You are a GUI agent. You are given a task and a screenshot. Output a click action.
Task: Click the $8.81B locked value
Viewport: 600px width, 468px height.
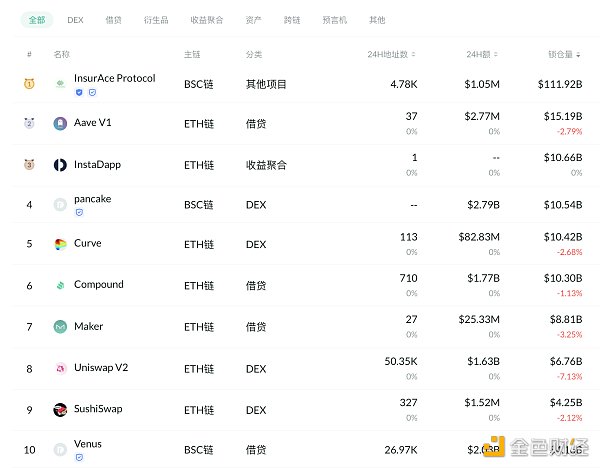tap(566, 319)
